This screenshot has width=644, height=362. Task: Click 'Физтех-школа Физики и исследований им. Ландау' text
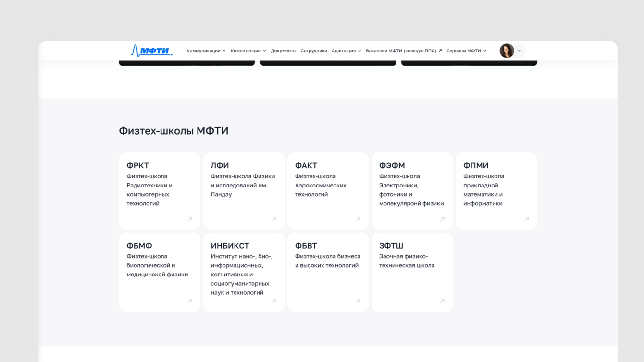[243, 185]
